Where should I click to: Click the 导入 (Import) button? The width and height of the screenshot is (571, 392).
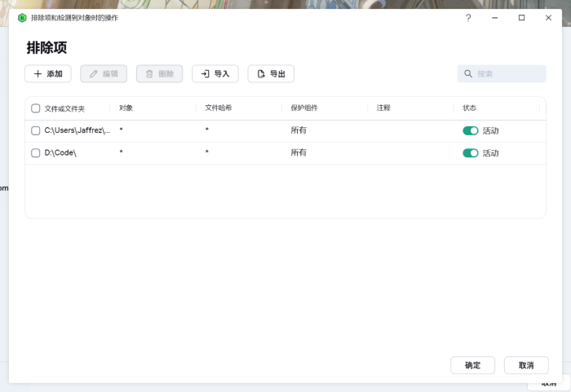(215, 74)
